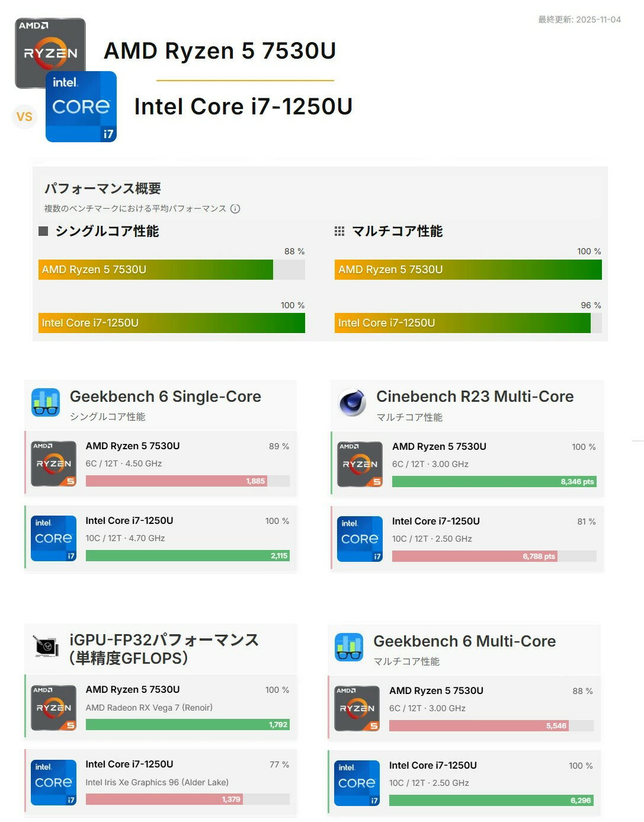Click the Cinebench R23 Multi-Core heading
This screenshot has height=822, width=644.
pos(475,396)
